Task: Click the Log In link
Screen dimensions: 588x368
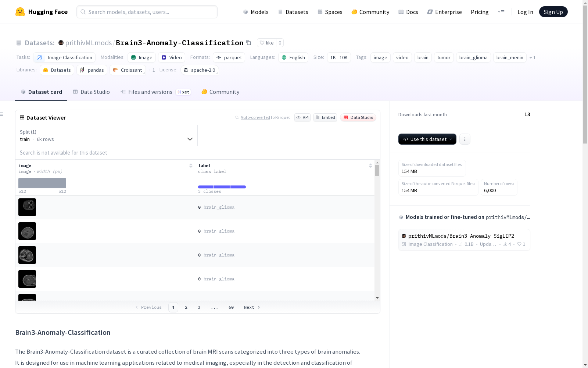Action: point(525,12)
